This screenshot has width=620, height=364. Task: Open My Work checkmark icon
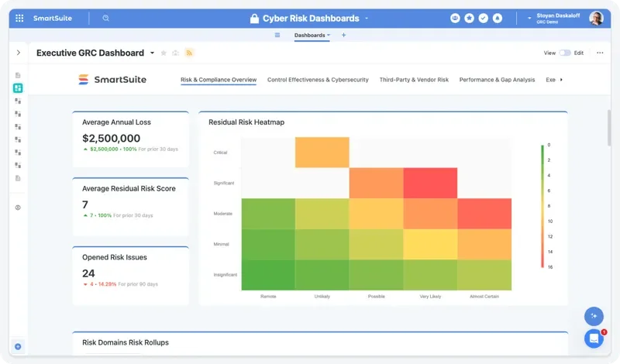[483, 18]
